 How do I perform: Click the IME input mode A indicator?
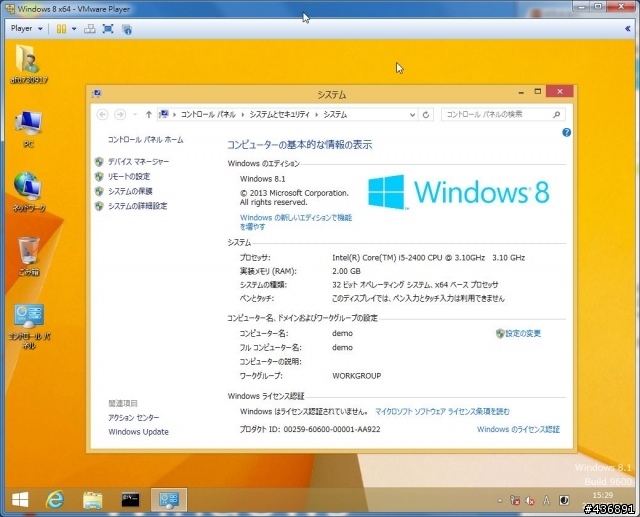pyautogui.click(x=546, y=500)
